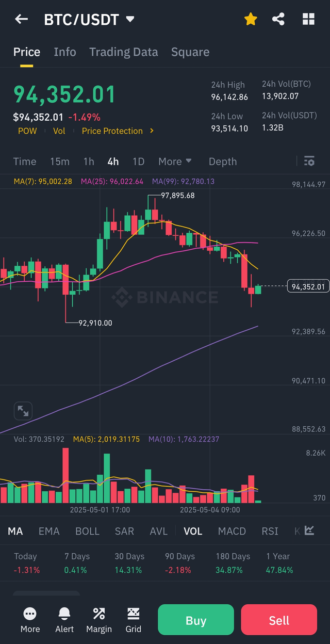Open the More options icon

click(30, 620)
